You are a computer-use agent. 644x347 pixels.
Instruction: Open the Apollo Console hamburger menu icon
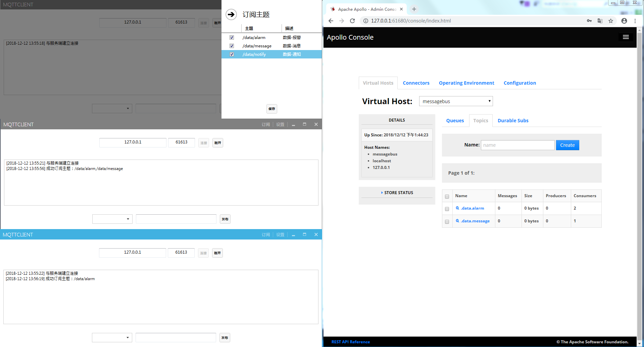tap(626, 37)
